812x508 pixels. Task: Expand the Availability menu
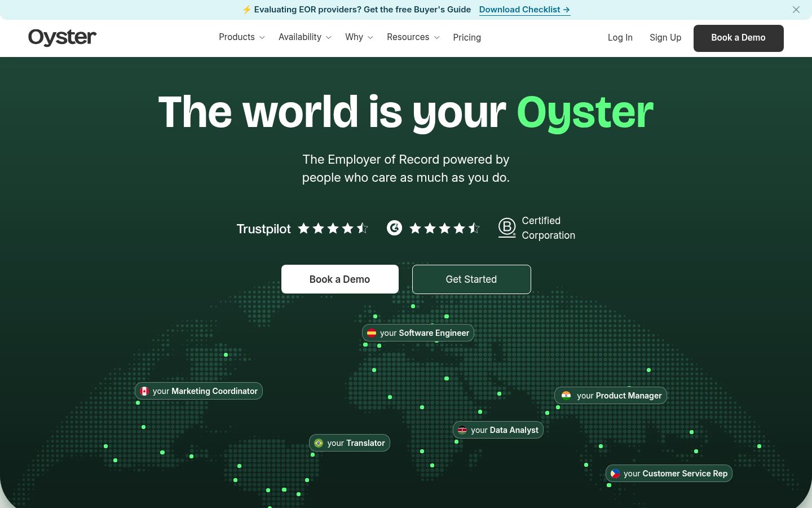click(304, 37)
